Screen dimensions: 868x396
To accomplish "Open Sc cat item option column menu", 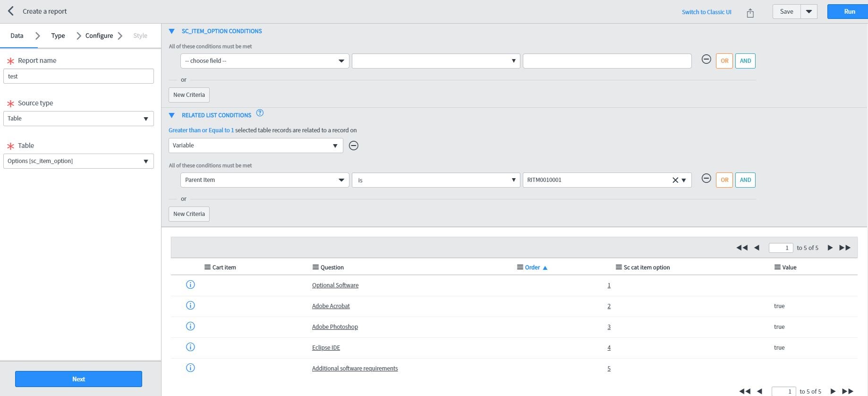I will click(619, 267).
